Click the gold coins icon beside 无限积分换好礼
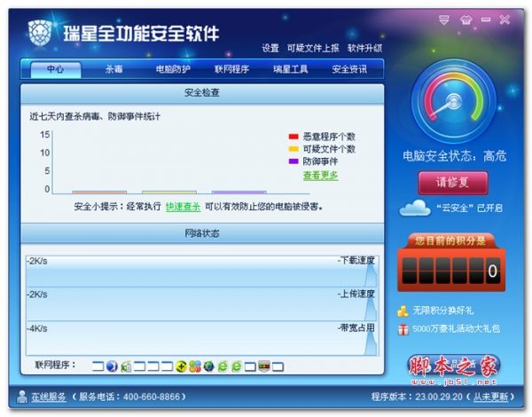 [x=403, y=311]
